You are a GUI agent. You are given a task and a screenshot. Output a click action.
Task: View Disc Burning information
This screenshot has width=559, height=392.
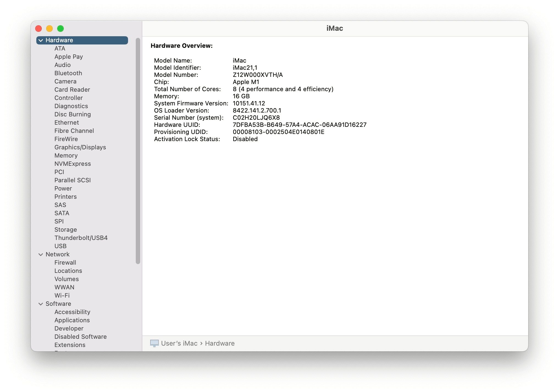[73, 114]
